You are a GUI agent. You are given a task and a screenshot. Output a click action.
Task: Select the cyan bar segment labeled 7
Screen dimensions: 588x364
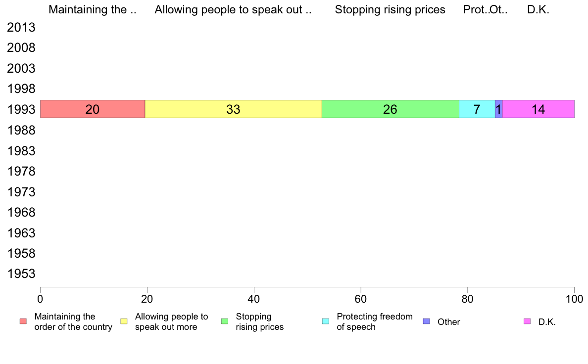tap(477, 109)
